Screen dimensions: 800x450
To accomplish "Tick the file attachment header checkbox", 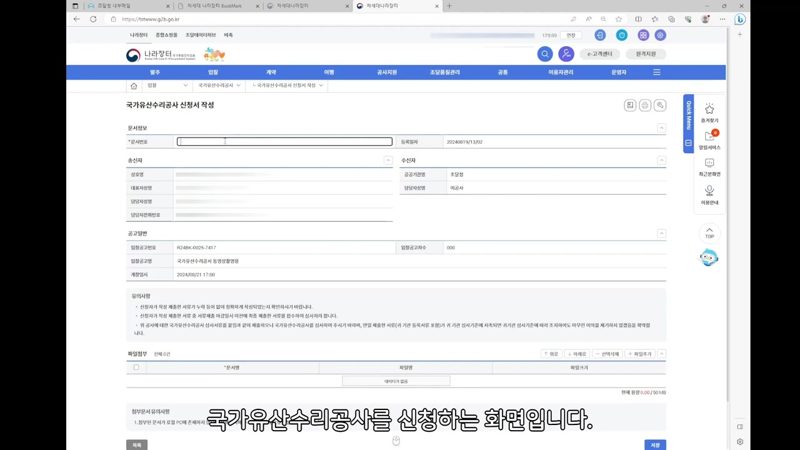I will (x=136, y=367).
